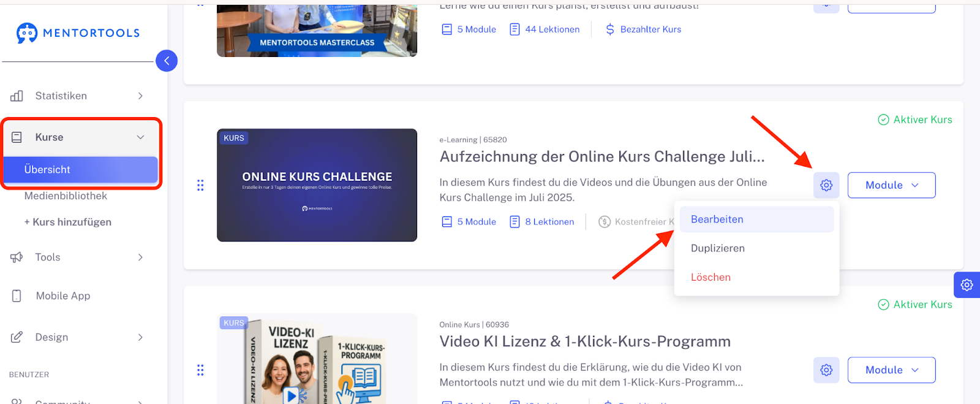This screenshot has width=980, height=404.
Task: Click the Statistiken bar chart icon
Action: tap(17, 96)
